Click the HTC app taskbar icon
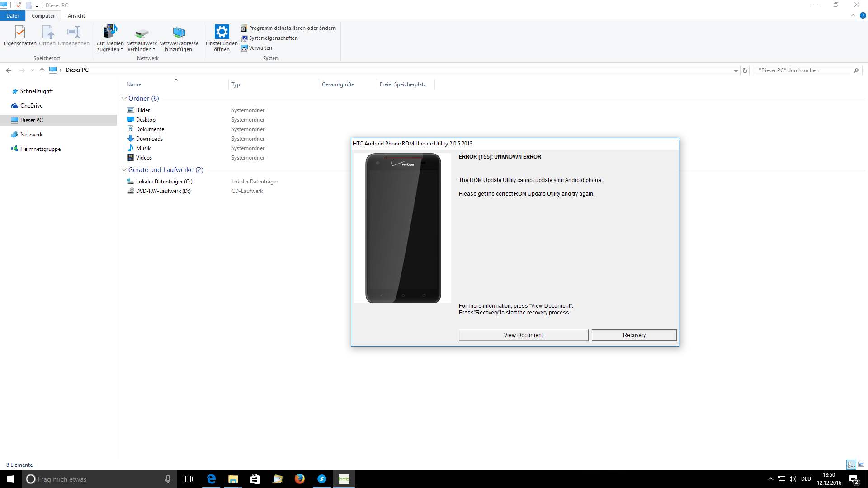868x488 pixels. tap(344, 479)
